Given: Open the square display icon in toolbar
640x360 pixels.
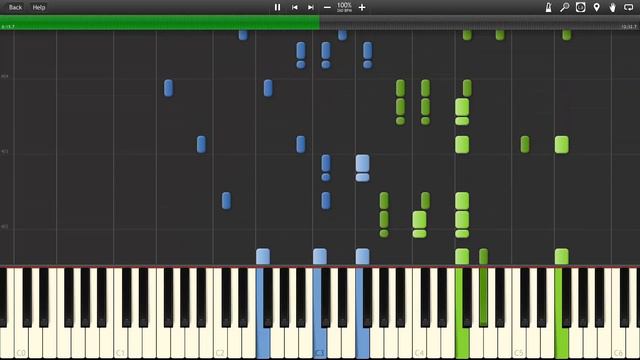Looking at the screenshot, I should (x=580, y=7).
